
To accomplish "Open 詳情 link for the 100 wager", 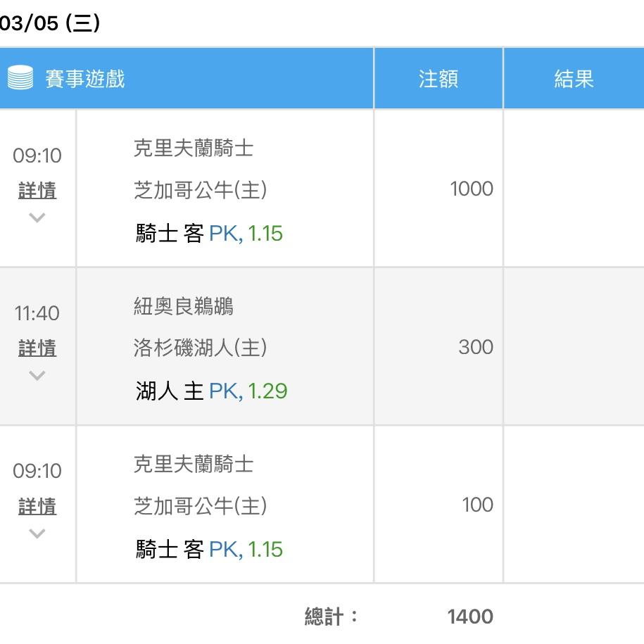I will click(x=37, y=506).
